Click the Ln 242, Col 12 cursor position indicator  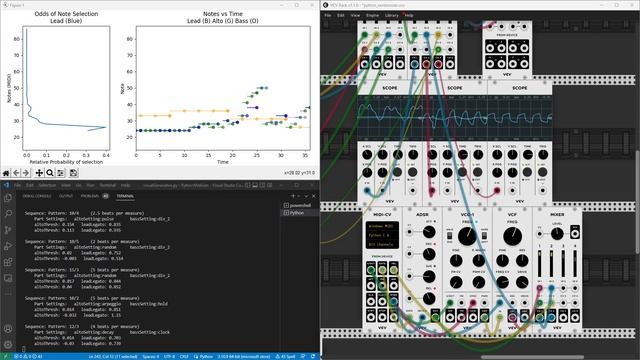113,356
